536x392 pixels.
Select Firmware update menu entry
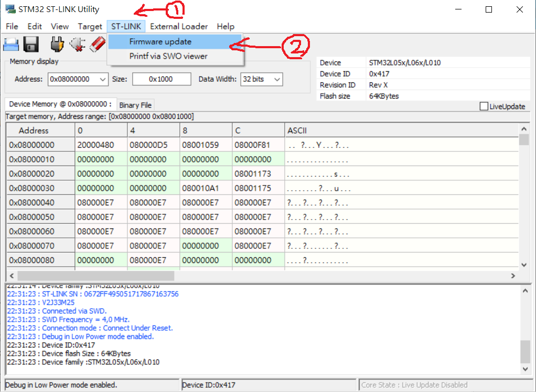[175, 41]
